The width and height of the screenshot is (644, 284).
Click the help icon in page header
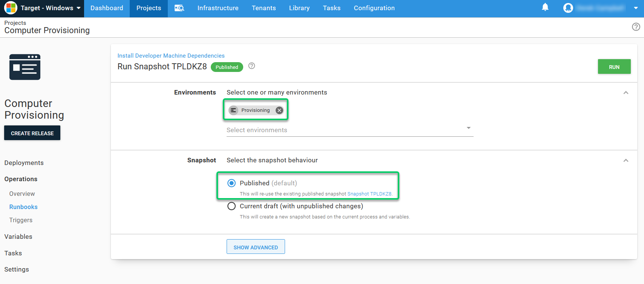[636, 27]
